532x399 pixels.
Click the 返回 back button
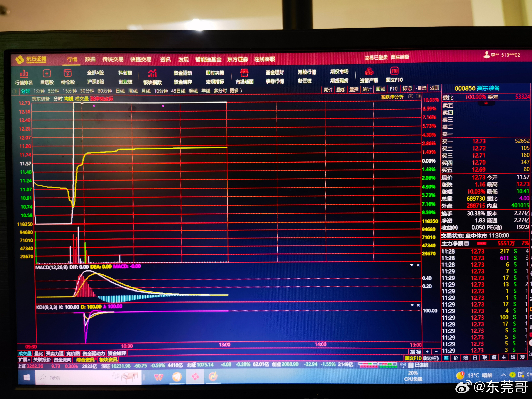point(434,88)
